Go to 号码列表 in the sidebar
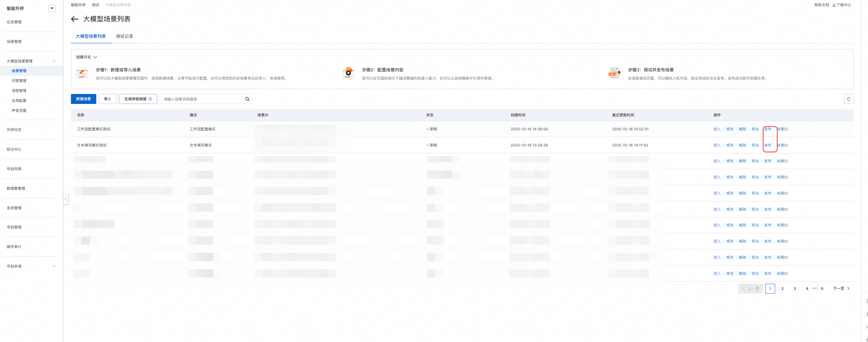This screenshot has width=868, height=342. 14,169
